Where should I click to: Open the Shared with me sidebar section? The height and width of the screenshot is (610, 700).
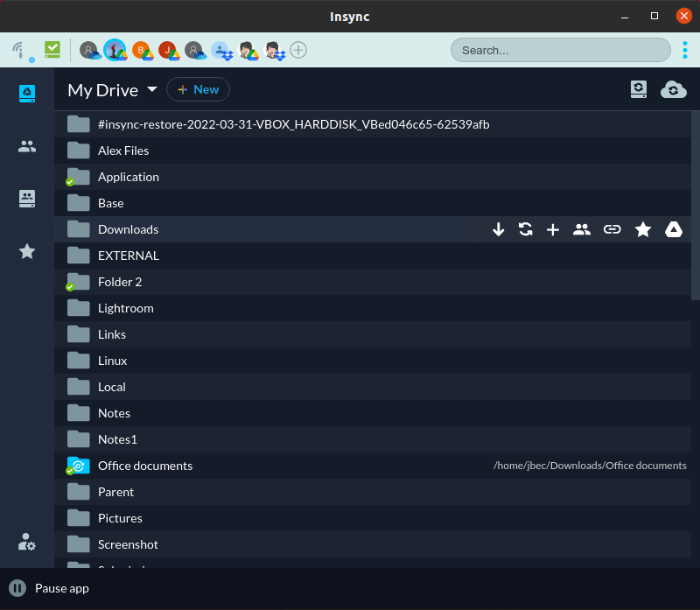[x=27, y=146]
